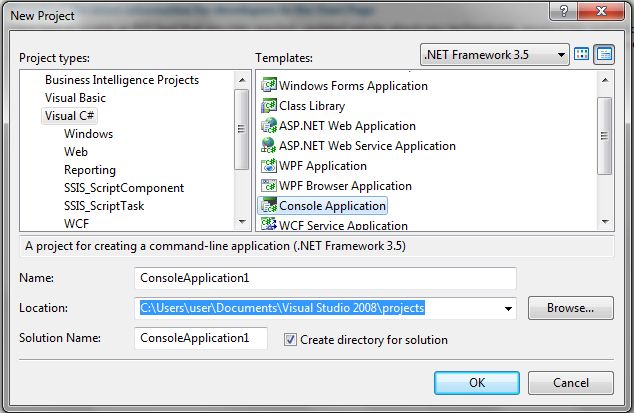Switch templates to large icons view
This screenshot has height=413, width=634.
(x=583, y=54)
